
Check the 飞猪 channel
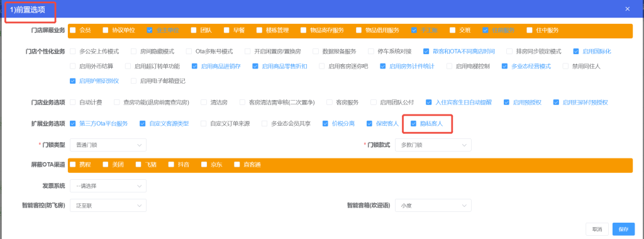138,165
